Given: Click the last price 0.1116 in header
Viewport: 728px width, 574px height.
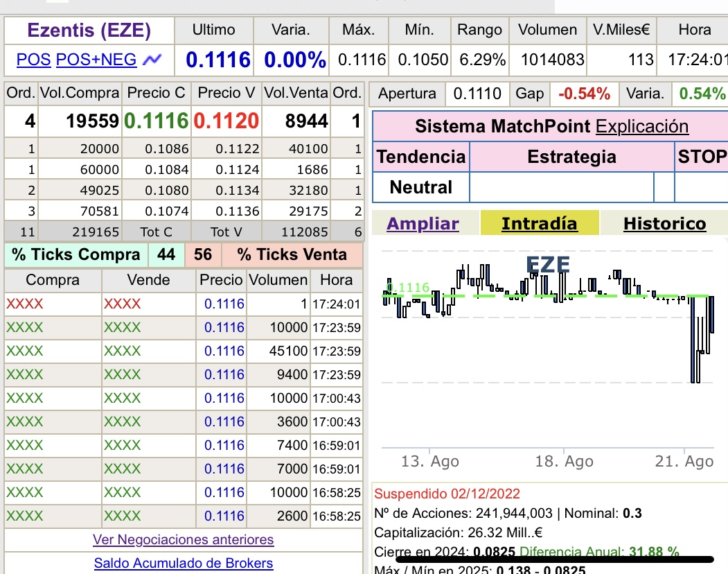Looking at the screenshot, I should tap(218, 60).
